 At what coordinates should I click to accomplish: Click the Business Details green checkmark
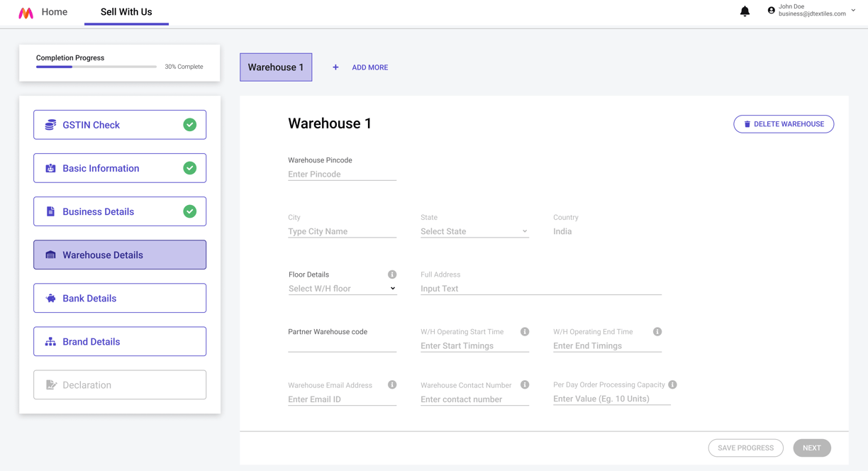point(190,211)
